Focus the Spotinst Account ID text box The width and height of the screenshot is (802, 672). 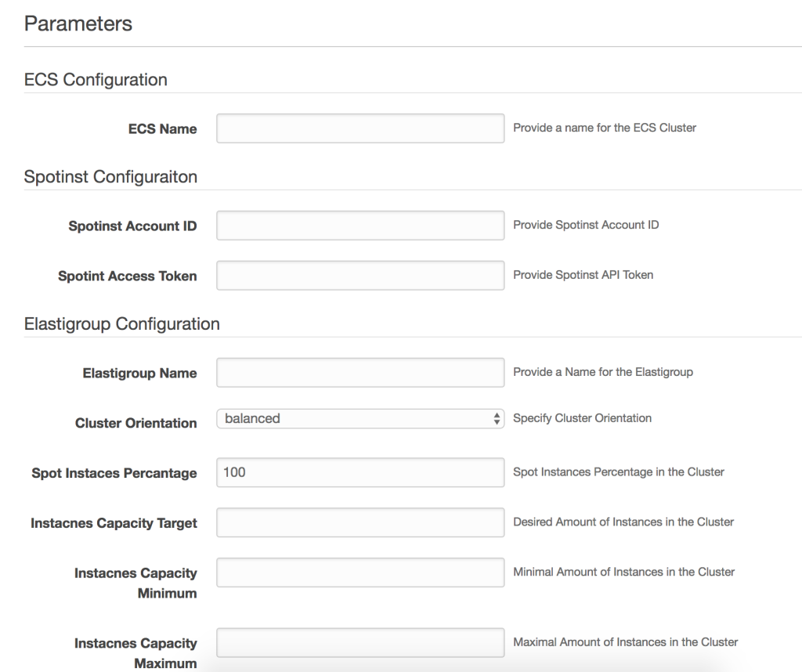pyautogui.click(x=360, y=226)
